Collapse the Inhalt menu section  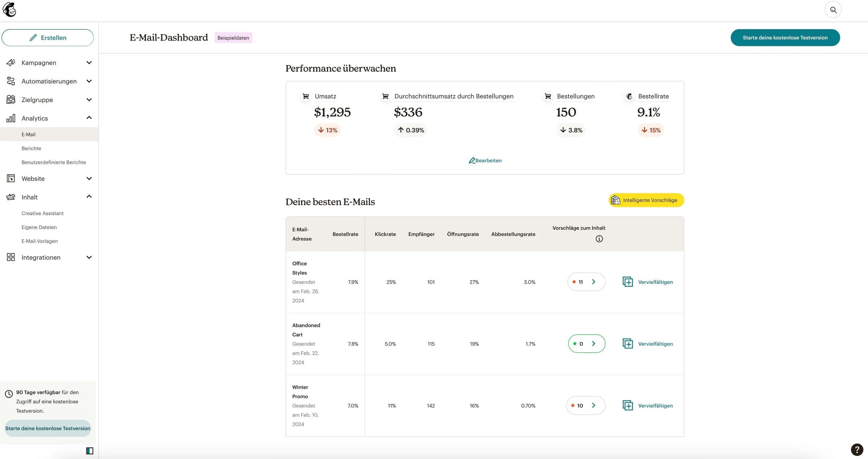tap(89, 197)
